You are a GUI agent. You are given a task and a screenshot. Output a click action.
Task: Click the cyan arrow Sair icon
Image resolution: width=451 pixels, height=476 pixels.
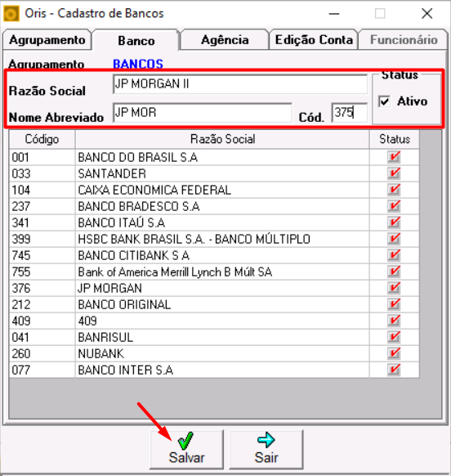click(266, 440)
